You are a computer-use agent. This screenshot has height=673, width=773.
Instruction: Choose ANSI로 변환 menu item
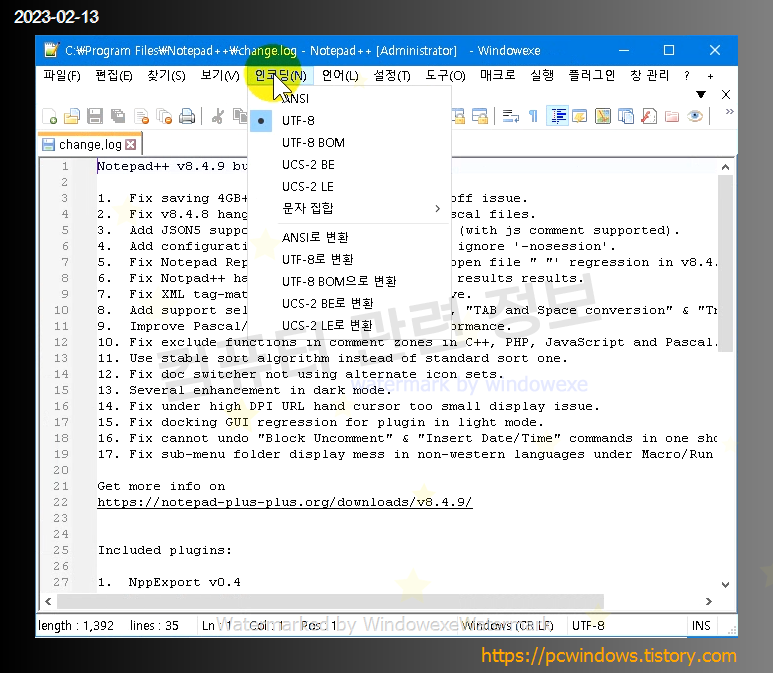coord(350,238)
